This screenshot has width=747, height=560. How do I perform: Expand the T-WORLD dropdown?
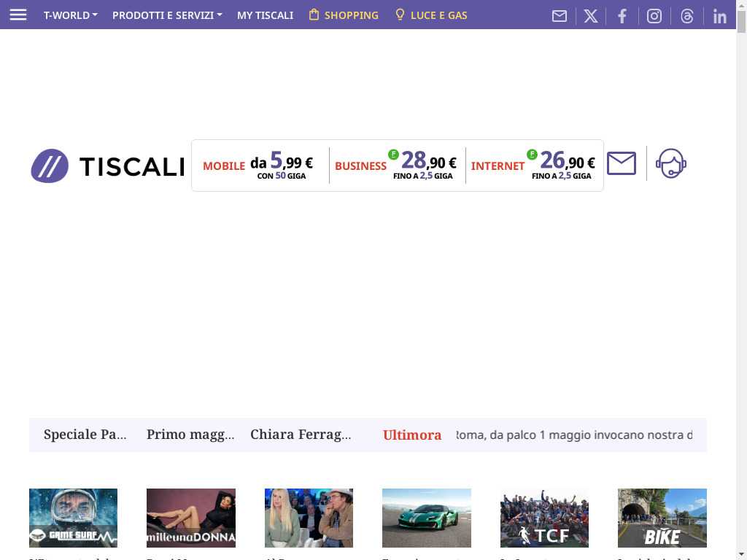point(71,15)
